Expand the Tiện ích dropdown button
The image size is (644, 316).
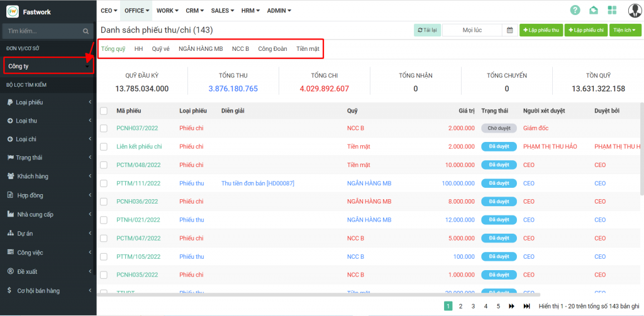click(625, 30)
